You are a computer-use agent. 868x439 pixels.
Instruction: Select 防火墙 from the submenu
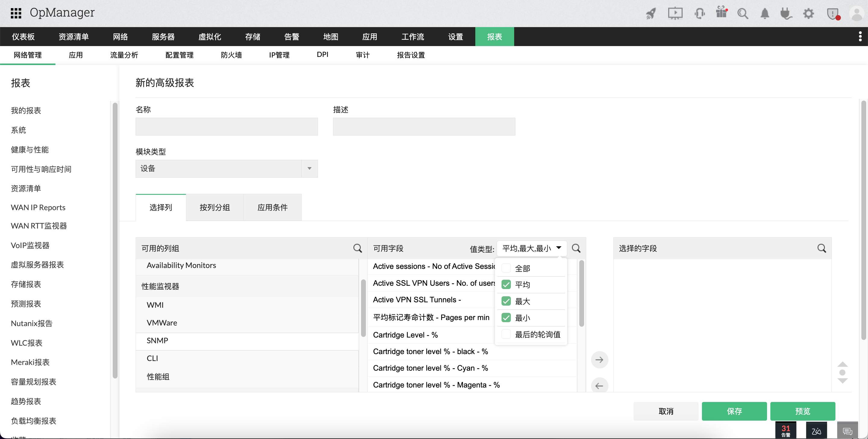pyautogui.click(x=231, y=54)
